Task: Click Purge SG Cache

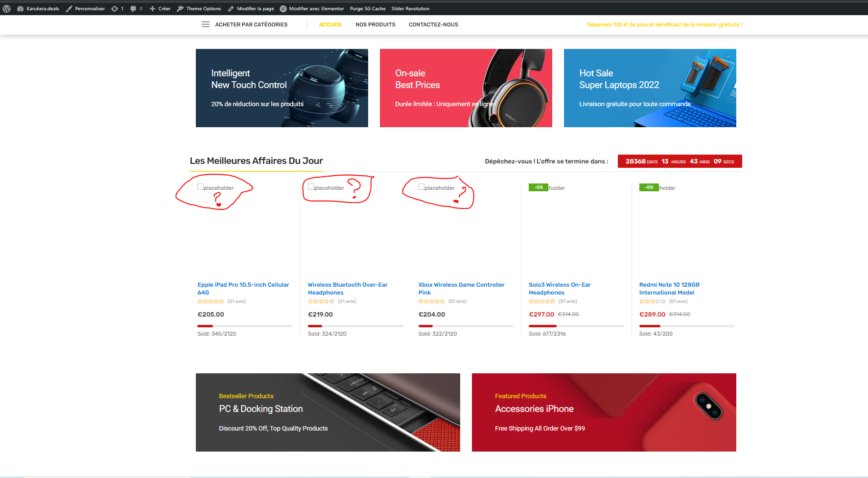Action: [x=368, y=8]
